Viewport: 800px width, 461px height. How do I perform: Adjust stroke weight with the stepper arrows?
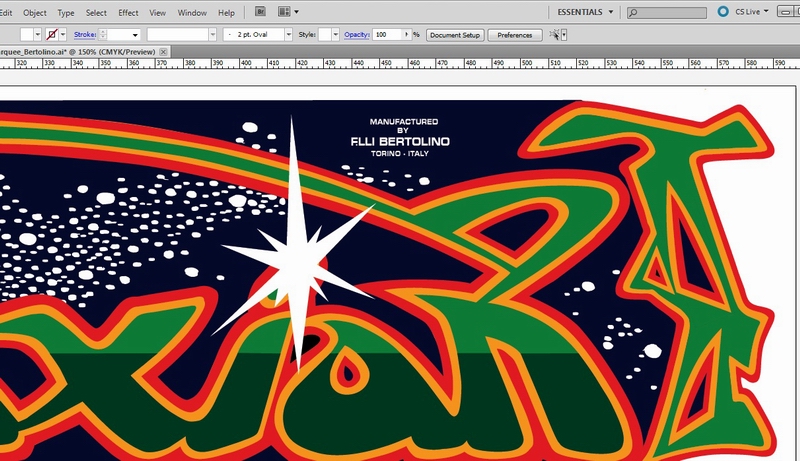(x=103, y=35)
